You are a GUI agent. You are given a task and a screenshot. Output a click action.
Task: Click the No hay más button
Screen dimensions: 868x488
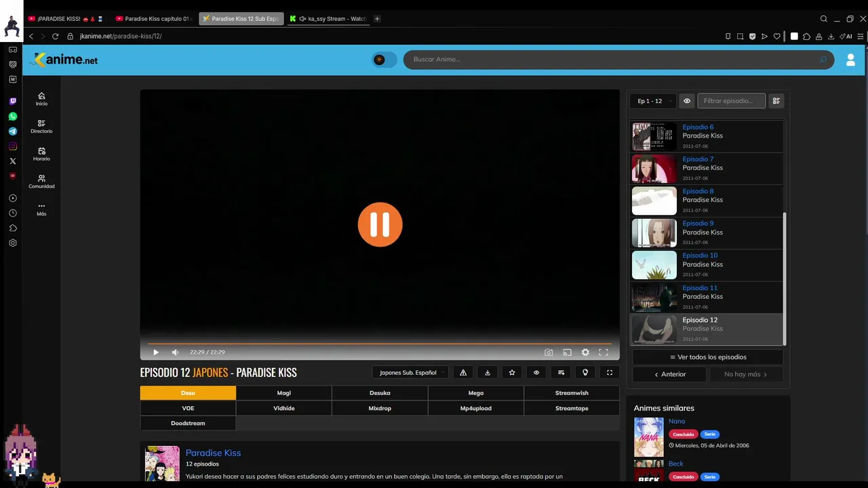click(x=745, y=374)
